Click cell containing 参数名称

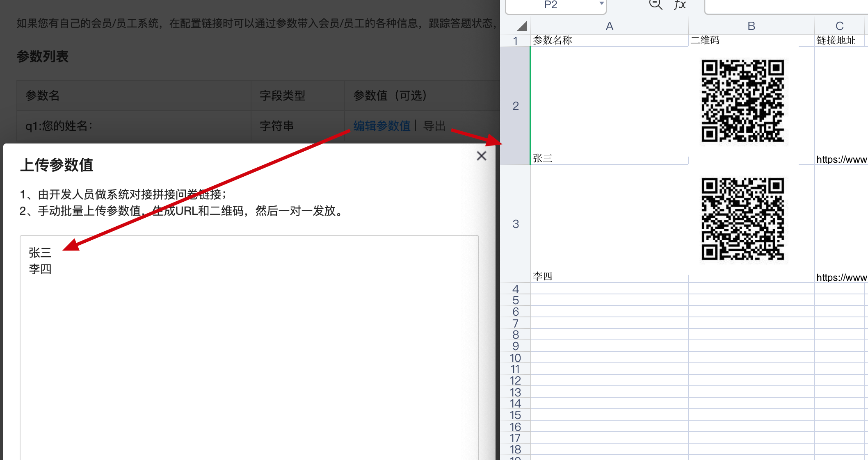tap(610, 40)
